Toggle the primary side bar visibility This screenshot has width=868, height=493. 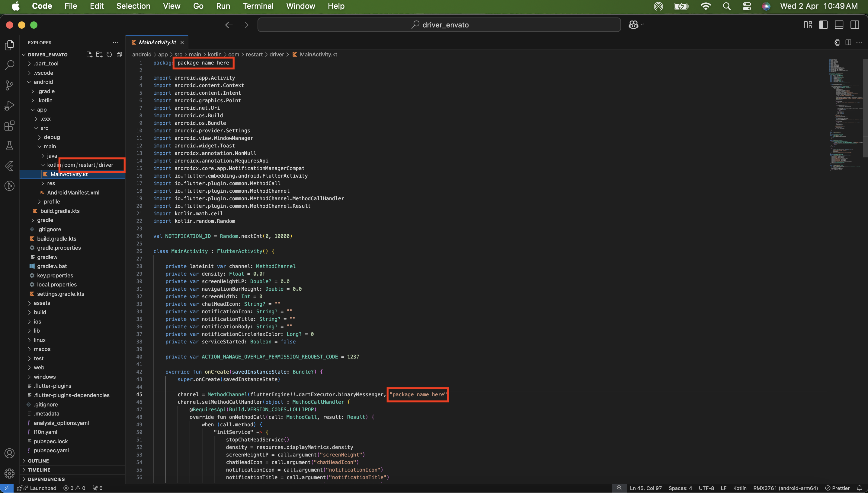click(x=823, y=25)
